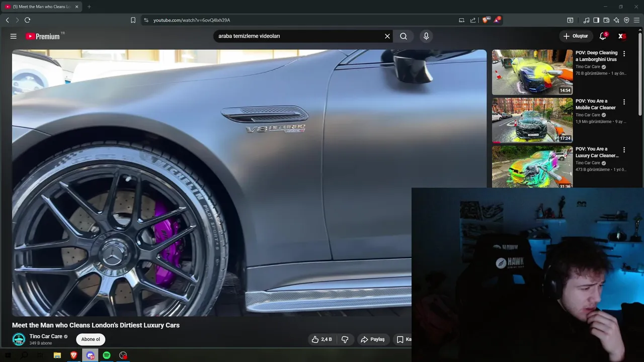Open Leo AI sparkle icon
This screenshot has width=644, height=362.
pos(616,20)
